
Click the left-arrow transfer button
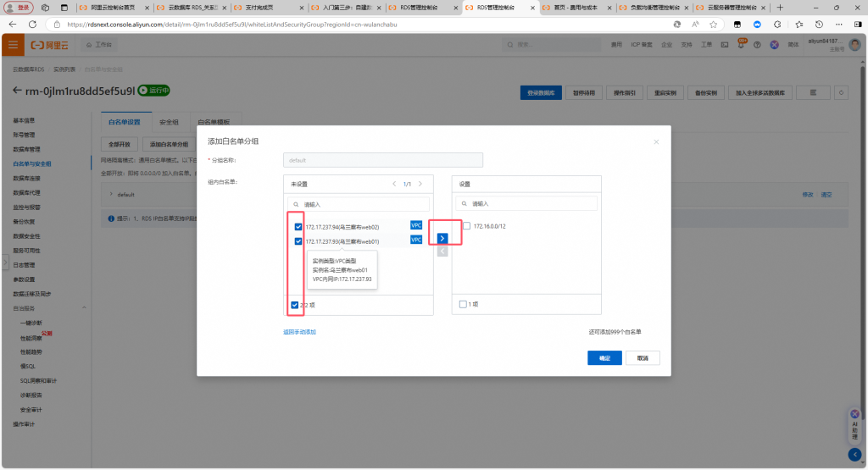[x=442, y=252]
